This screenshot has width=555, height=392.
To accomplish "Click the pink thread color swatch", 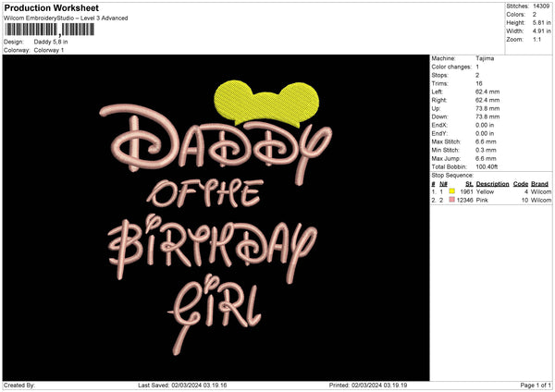I will [452, 200].
